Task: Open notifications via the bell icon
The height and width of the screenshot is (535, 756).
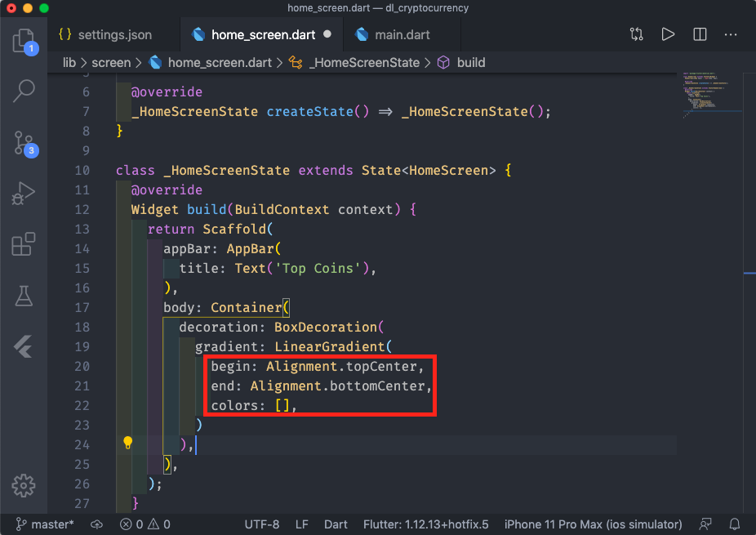Action: point(734,524)
